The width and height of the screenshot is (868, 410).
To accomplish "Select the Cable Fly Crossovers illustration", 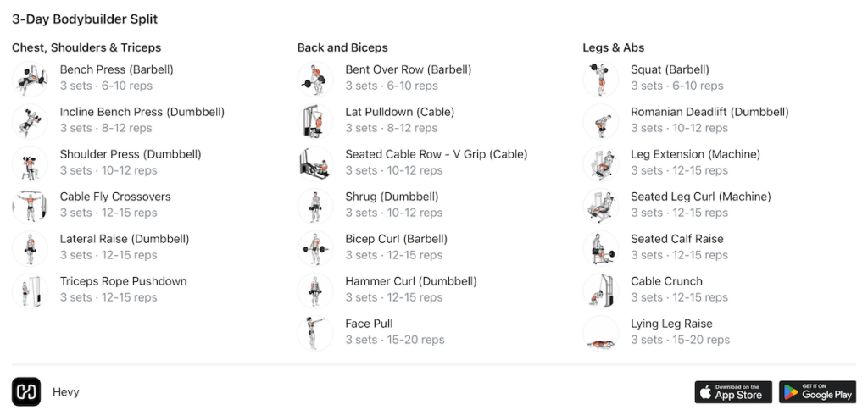I will (x=30, y=206).
